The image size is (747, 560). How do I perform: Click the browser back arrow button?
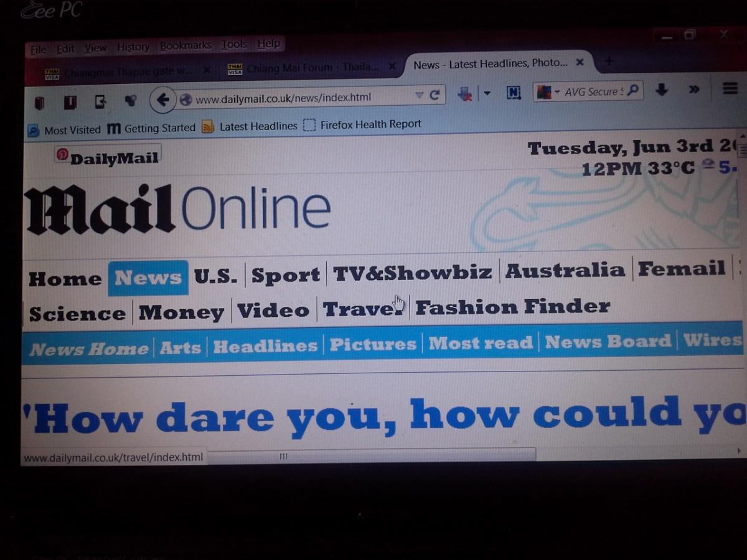click(162, 100)
